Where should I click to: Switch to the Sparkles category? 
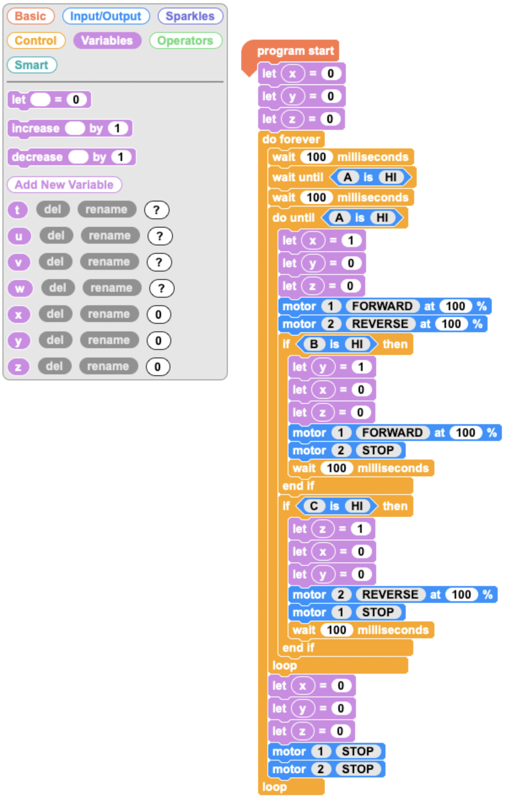tap(190, 16)
